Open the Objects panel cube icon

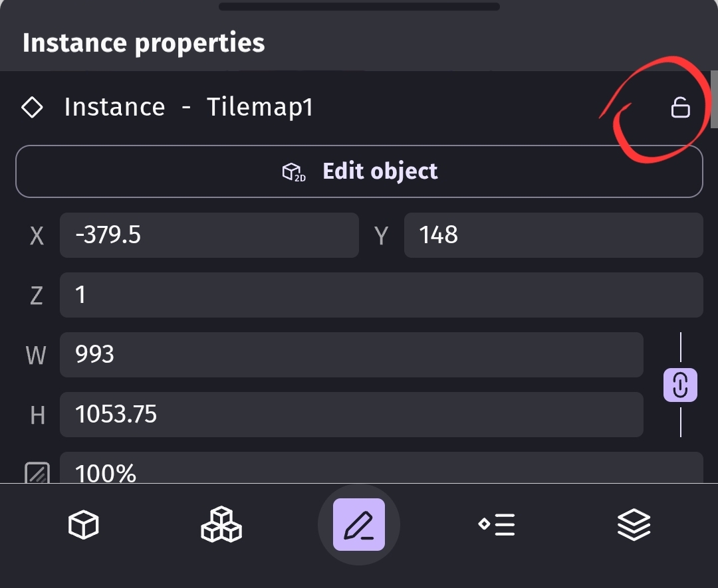click(x=84, y=525)
